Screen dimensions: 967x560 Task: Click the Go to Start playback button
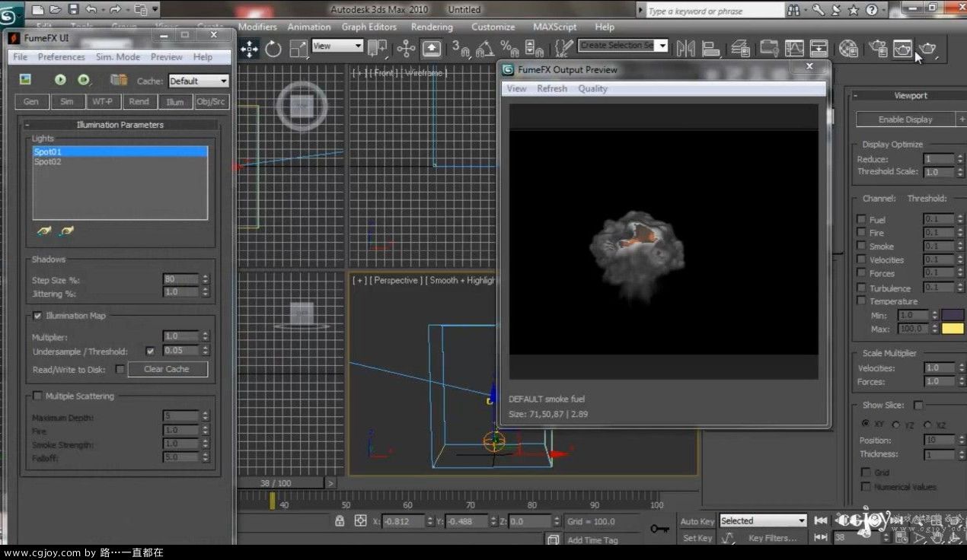[x=821, y=520]
